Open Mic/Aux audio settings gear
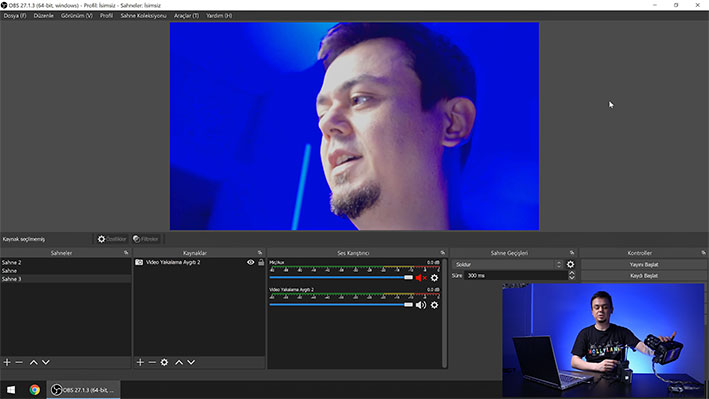Viewport: 709px width, 399px height. click(x=435, y=278)
